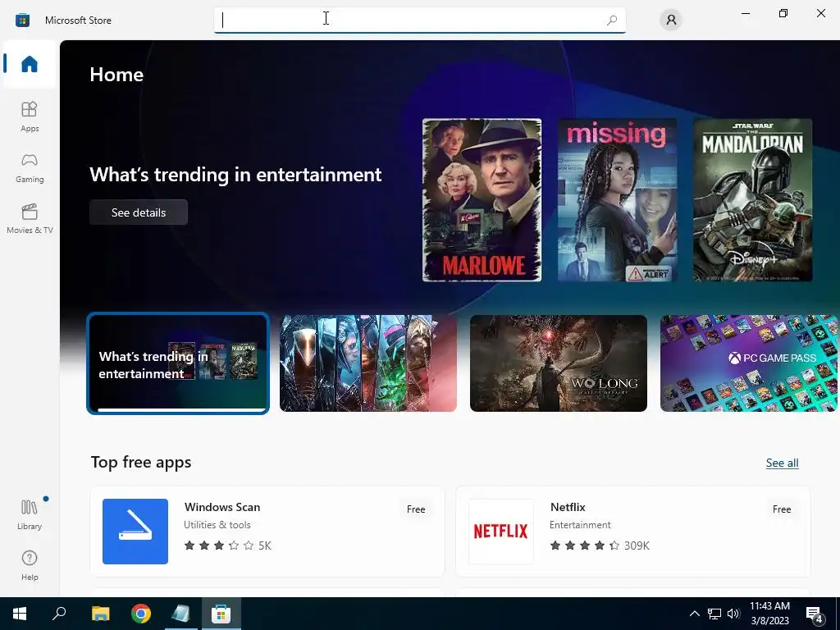The width and height of the screenshot is (840, 630).
Task: Open the notification center icon
Action: click(815, 614)
